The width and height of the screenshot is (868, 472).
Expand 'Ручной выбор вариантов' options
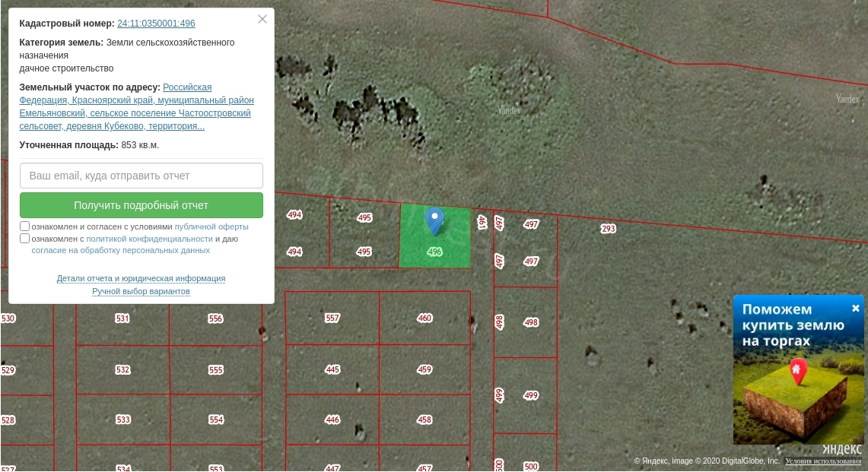[x=141, y=291]
